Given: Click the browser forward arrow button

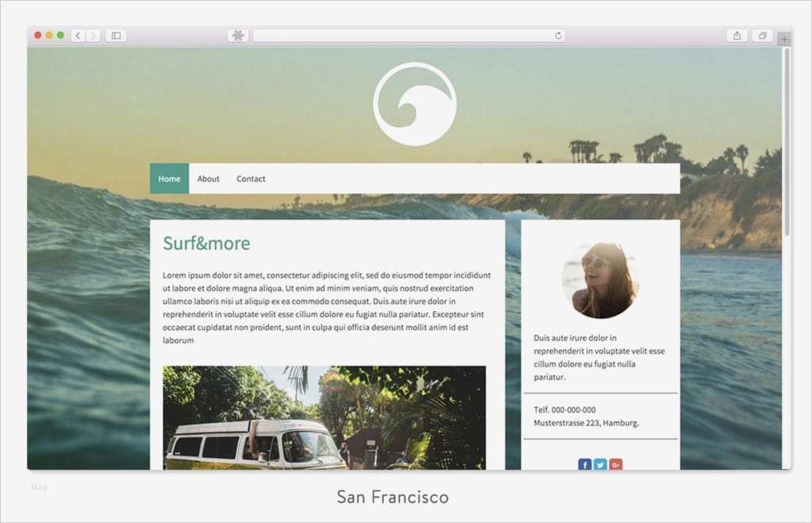Looking at the screenshot, I should 94,36.
